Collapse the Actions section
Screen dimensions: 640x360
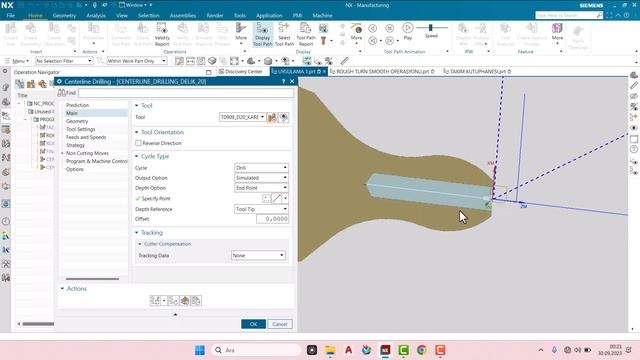pyautogui.click(x=62, y=289)
